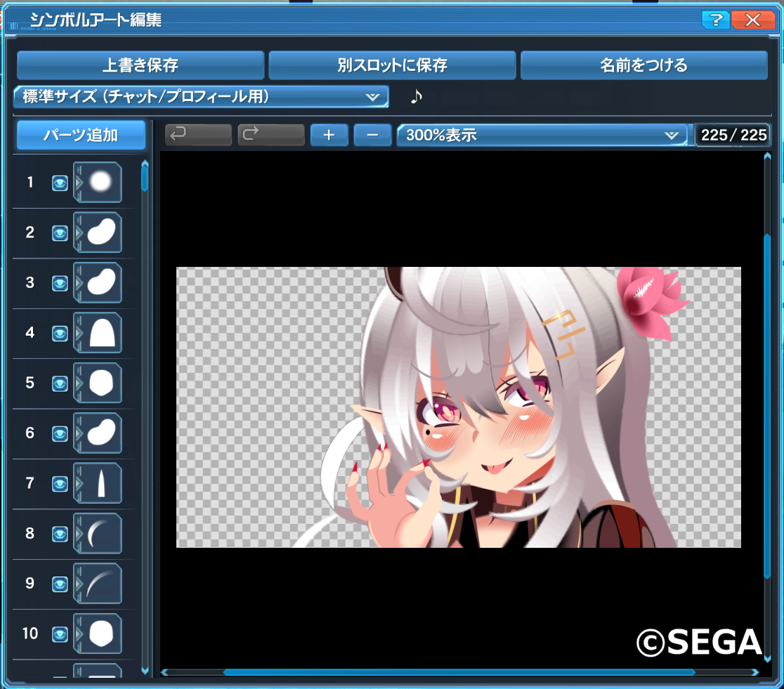Hide layer 8 via eye toggle
This screenshot has height=689, width=784.
click(60, 534)
